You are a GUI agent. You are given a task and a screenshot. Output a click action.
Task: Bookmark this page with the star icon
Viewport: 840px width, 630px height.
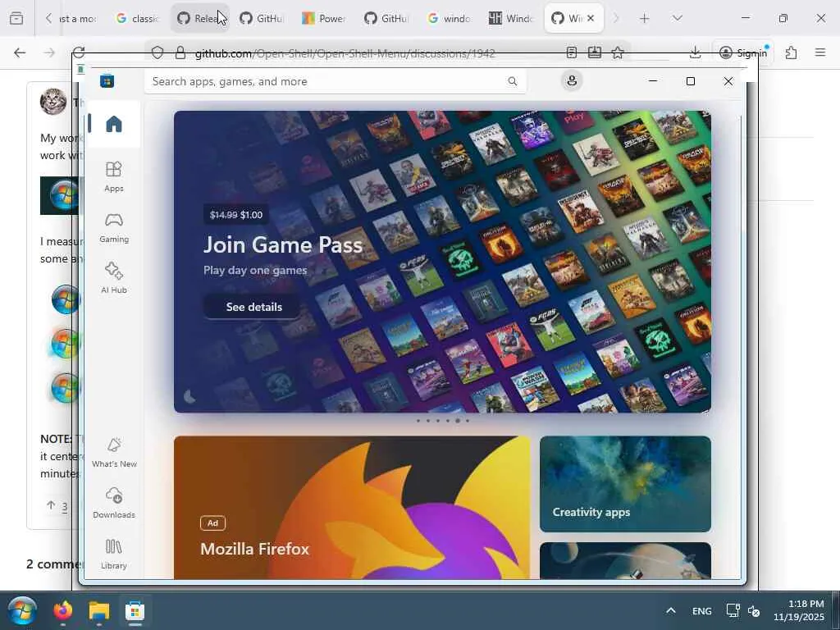618,52
